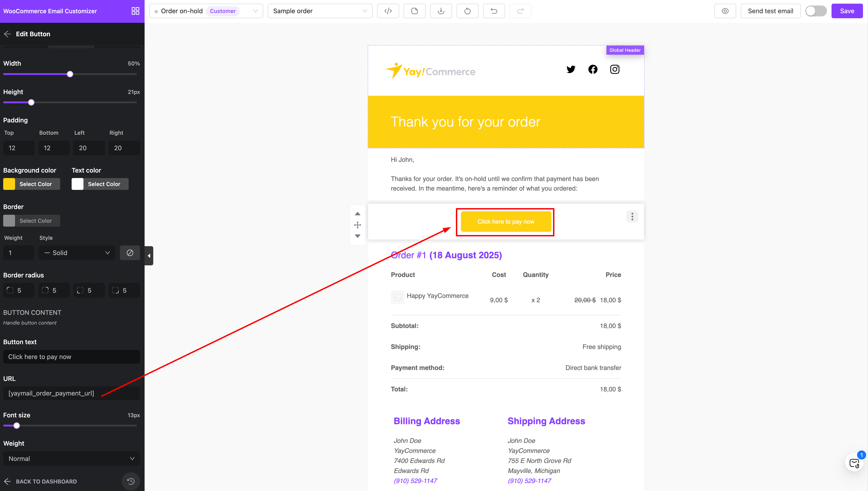Click the purple Save button
Image resolution: width=868 pixels, height=491 pixels.
[x=847, y=11]
